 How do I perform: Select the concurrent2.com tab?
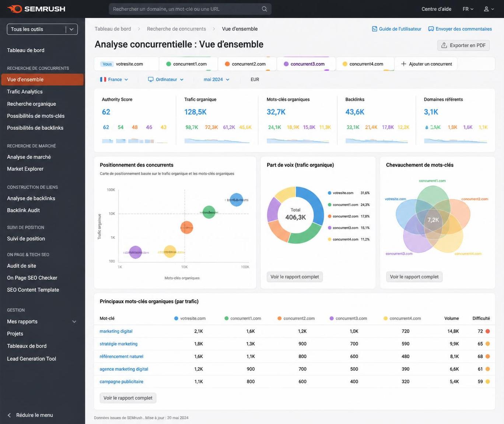coord(247,64)
